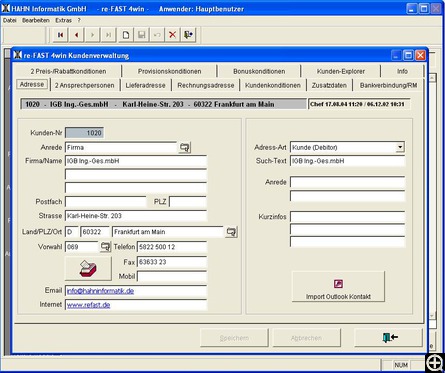445x373 pixels.
Task: Switch to the 2 Ansprechpersonen tab
Action: pyautogui.click(x=84, y=85)
